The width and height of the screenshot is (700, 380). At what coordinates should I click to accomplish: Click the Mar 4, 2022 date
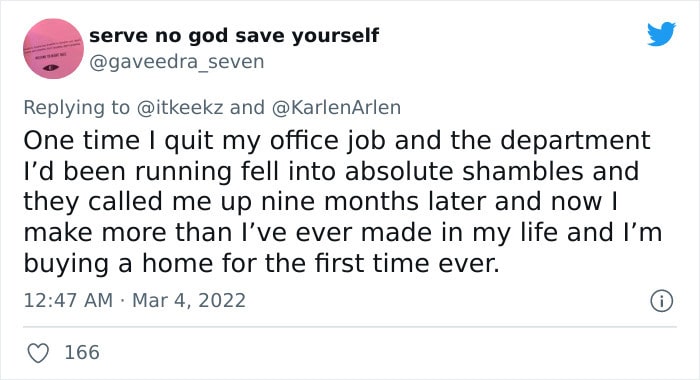click(189, 300)
